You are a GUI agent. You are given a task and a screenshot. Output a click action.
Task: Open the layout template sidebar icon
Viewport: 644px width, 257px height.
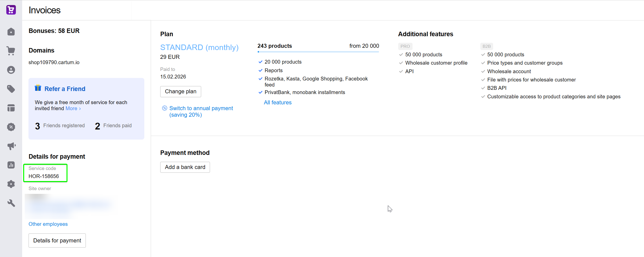[x=11, y=108]
